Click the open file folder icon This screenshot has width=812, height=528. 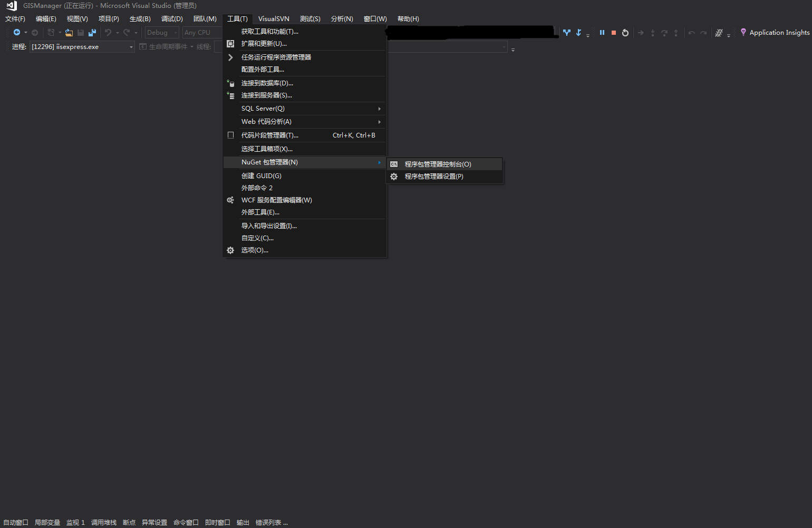69,33
